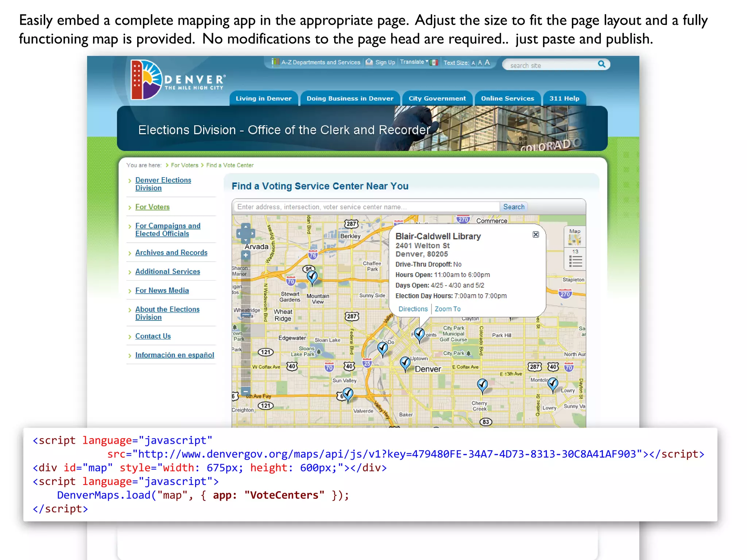Open the City Government tab
The height and width of the screenshot is (560, 747).
437,98
